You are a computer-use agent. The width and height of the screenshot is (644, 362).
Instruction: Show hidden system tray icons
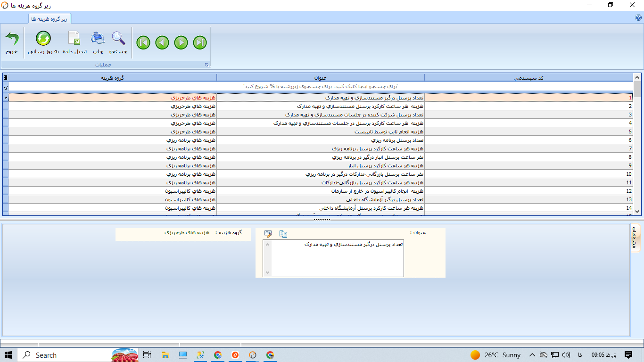click(x=532, y=355)
